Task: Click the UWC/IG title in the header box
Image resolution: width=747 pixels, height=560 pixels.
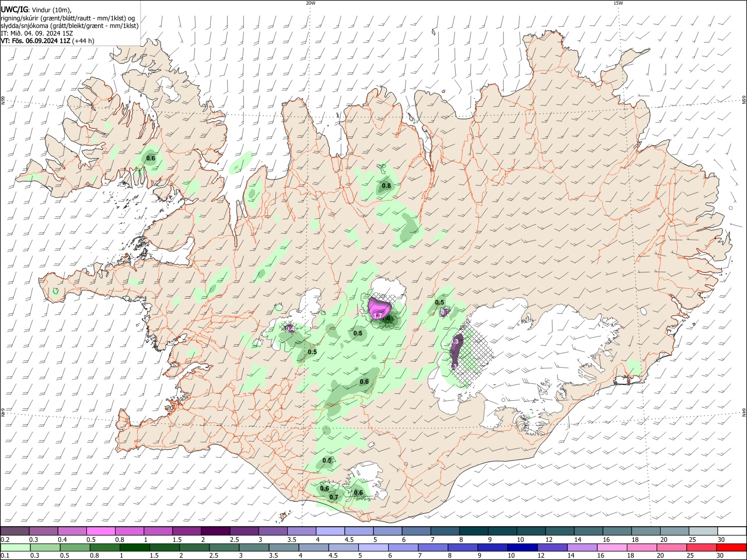Action: (x=14, y=10)
